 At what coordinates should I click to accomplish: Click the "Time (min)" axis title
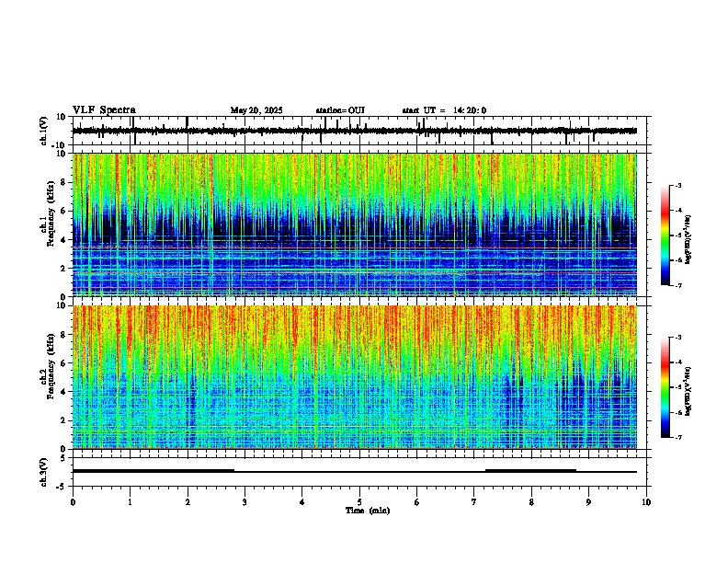click(368, 511)
